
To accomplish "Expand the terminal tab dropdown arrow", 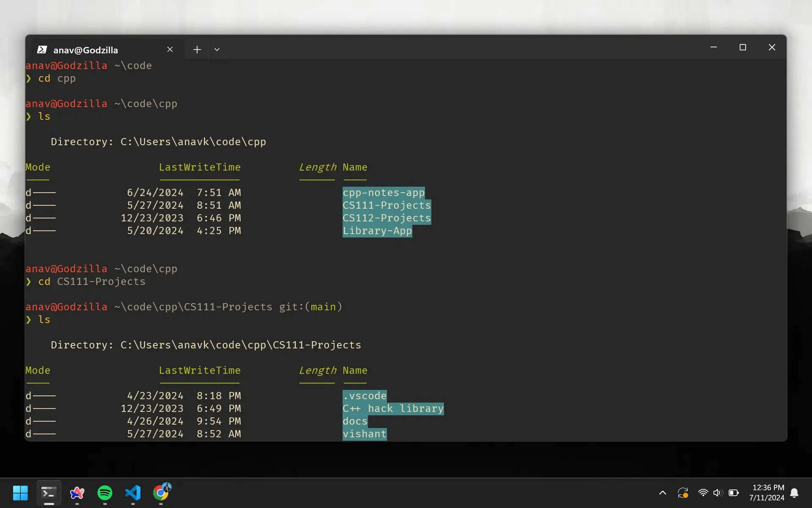I will (217, 49).
